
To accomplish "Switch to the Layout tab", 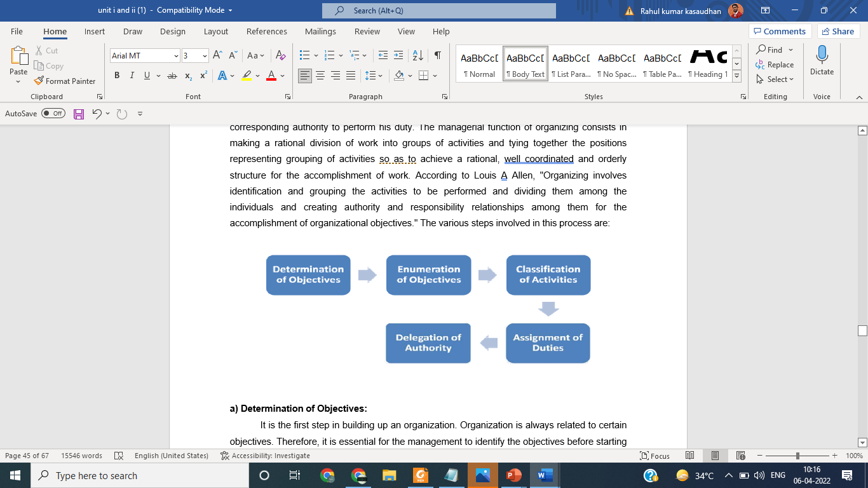I will pyautogui.click(x=216, y=31).
